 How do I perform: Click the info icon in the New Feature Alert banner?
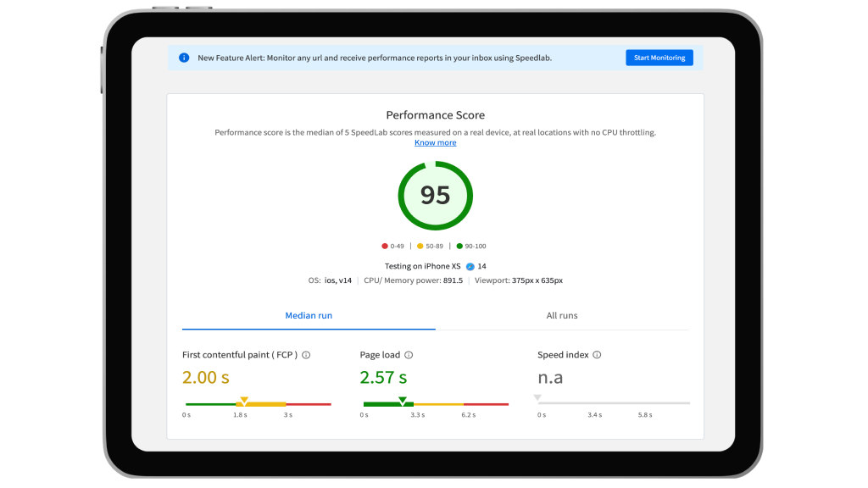click(184, 58)
